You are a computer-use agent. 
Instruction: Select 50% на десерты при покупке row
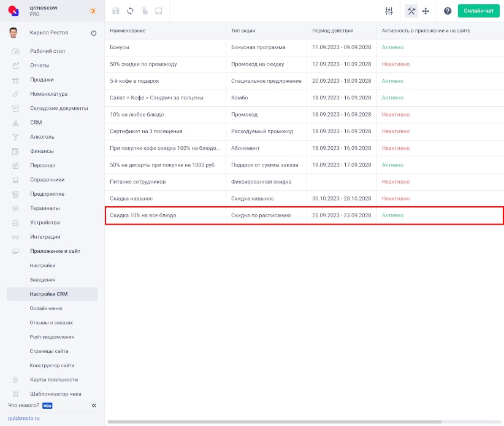304,165
